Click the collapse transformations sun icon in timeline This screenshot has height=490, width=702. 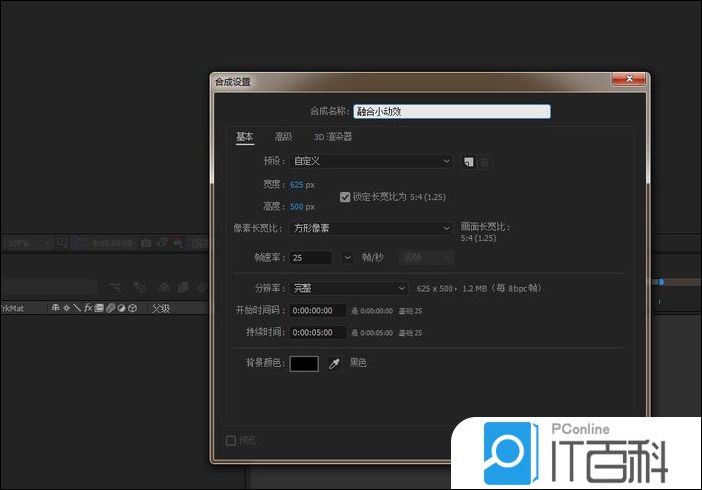67,308
